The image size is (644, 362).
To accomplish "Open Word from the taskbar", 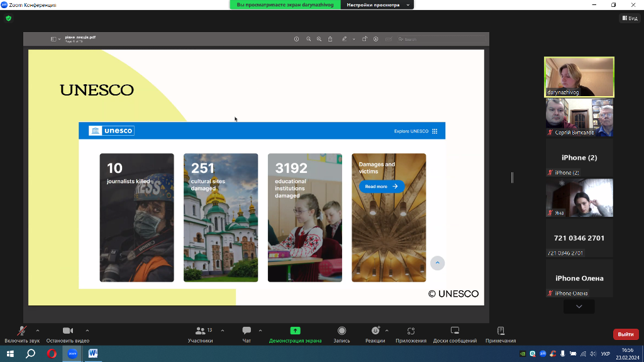I will pos(93,353).
